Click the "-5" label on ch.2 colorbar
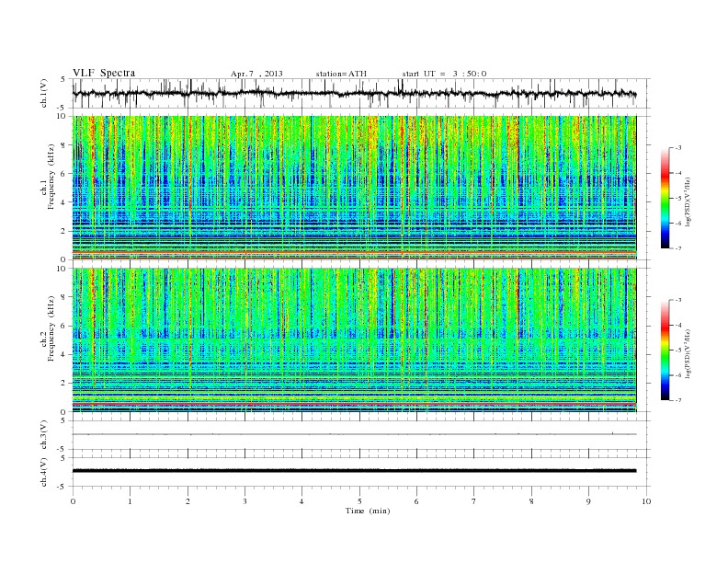This screenshot has height=563, width=728. [x=678, y=350]
